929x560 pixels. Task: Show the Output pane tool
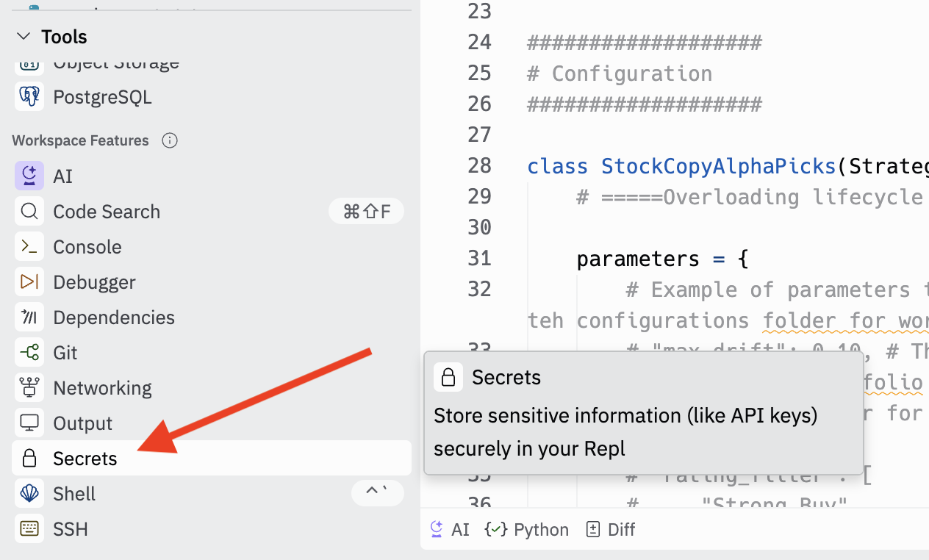click(82, 423)
